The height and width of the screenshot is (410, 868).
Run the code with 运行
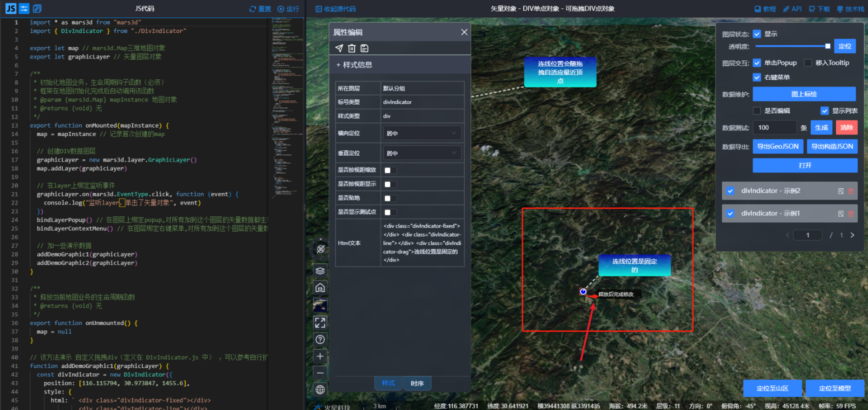288,9
